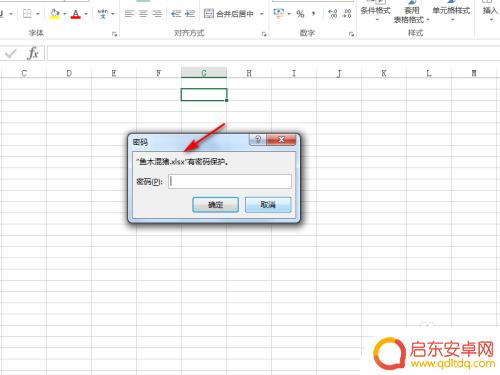Close the password dialog with the red X
The image size is (500, 375).
tap(281, 140)
